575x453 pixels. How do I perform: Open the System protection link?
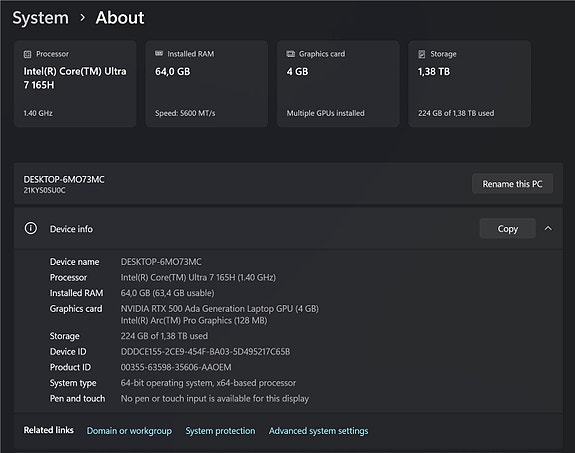pos(220,431)
